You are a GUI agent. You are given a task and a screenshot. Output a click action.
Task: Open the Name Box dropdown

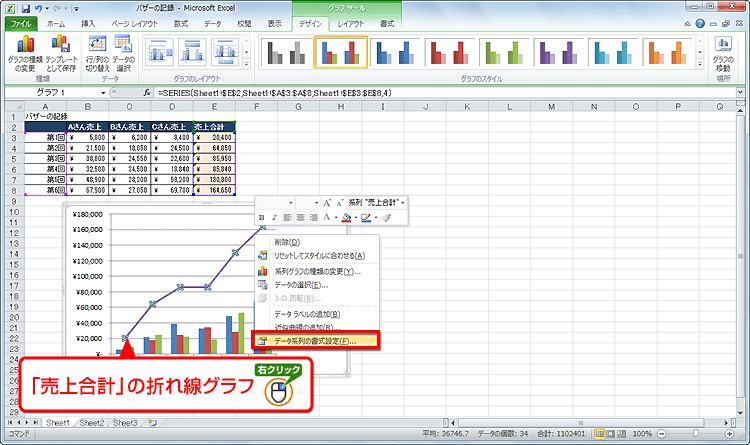tap(103, 92)
